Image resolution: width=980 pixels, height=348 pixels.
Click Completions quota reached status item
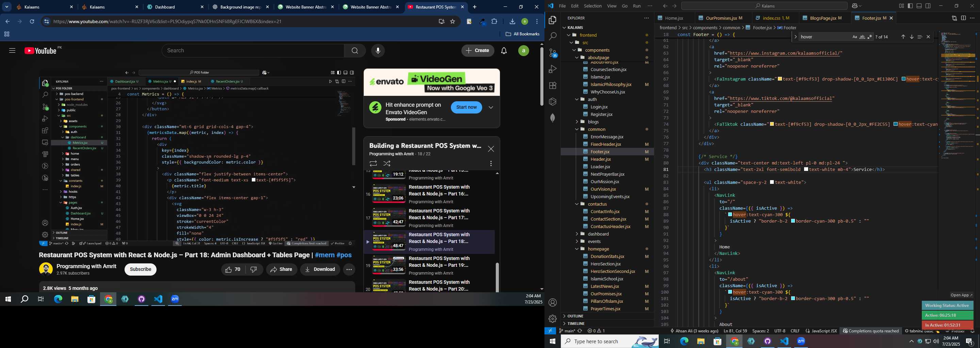click(x=870, y=331)
